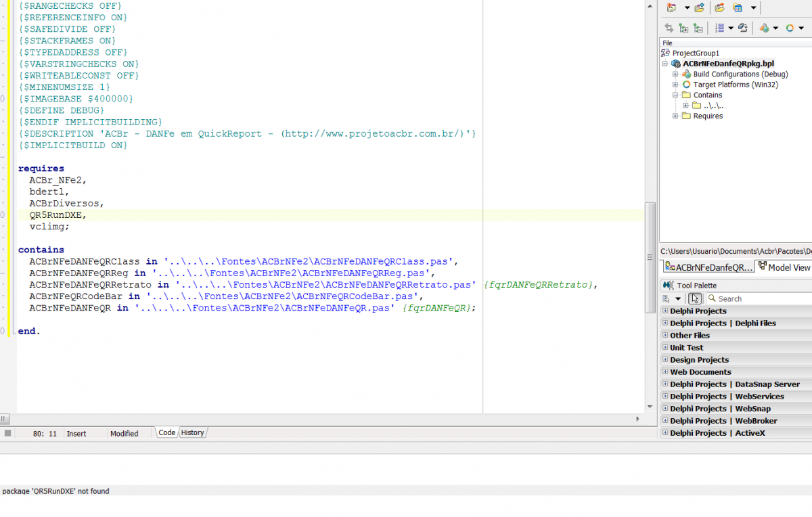Expand Delphi Projects | WebBroker category
Screen dimensions: 812x517
(x=665, y=420)
